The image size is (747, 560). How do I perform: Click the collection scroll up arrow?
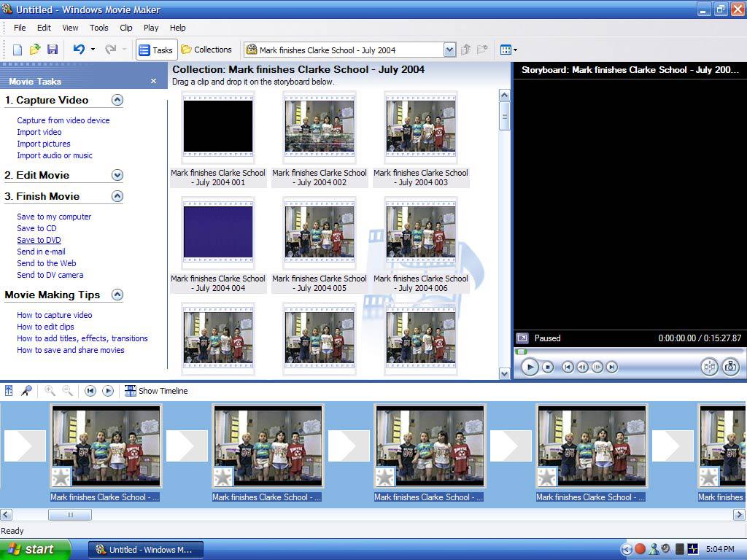point(505,96)
